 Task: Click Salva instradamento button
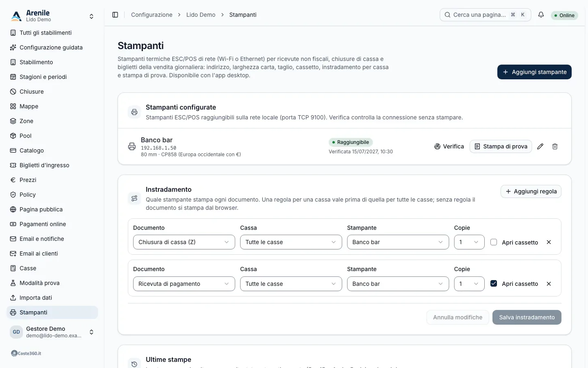527,317
